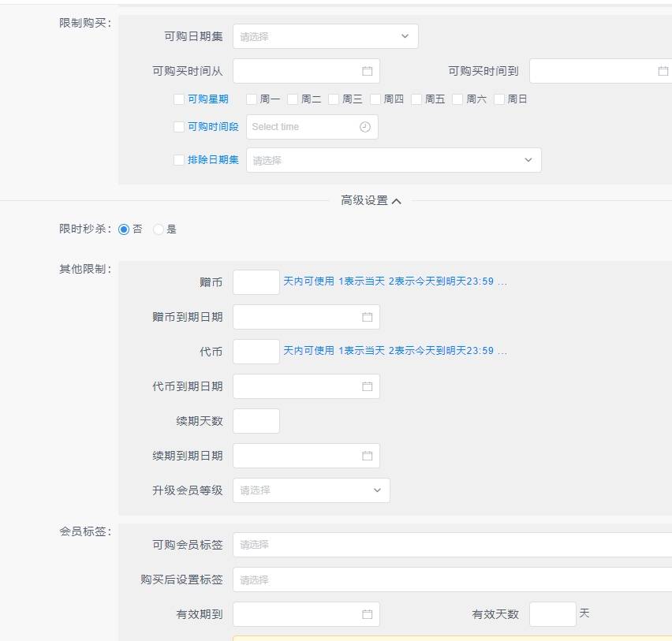Click the 代币 天内可使用 hint text
The width and height of the screenshot is (672, 641).
coord(395,351)
